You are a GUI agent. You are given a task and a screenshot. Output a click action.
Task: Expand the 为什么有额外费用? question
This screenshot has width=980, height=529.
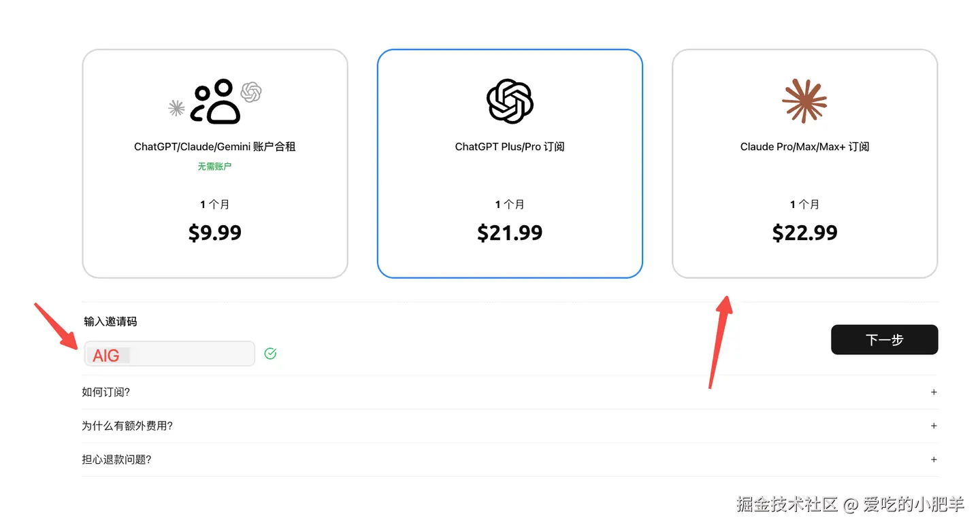pos(127,426)
